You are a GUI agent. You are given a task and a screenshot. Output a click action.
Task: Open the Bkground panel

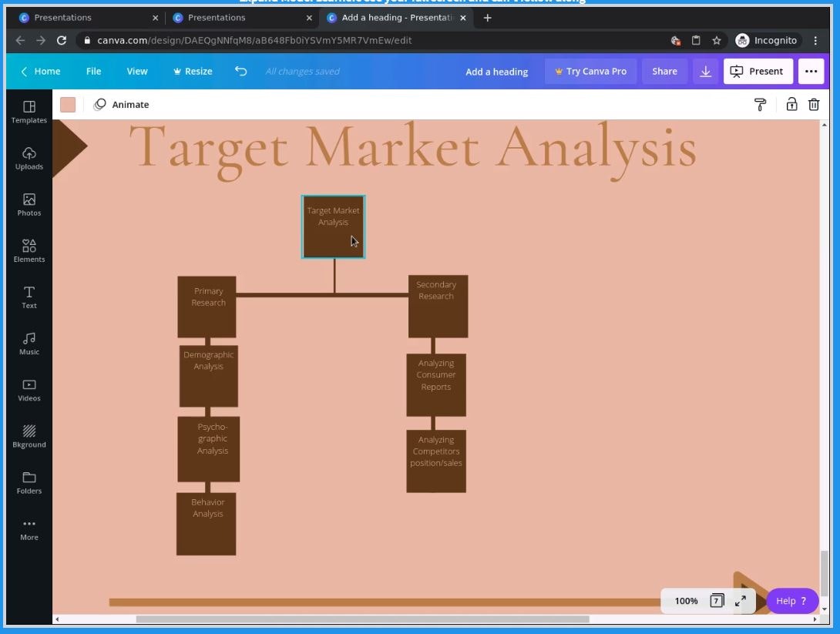coord(29,437)
